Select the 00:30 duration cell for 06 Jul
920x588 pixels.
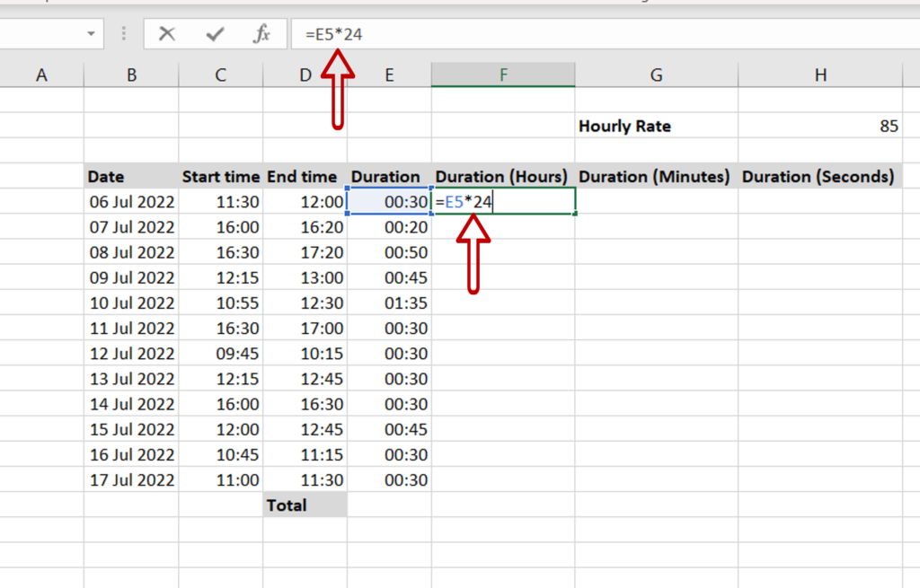pos(389,202)
